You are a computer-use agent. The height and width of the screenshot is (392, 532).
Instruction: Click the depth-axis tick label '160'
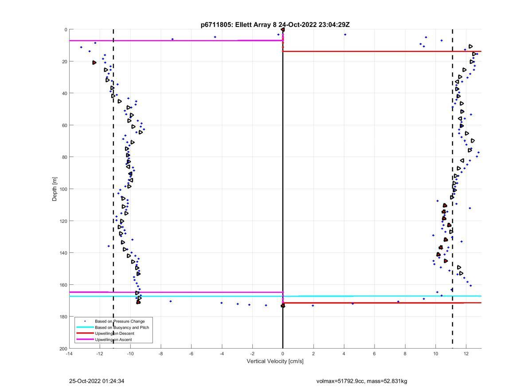pyautogui.click(x=63, y=285)
